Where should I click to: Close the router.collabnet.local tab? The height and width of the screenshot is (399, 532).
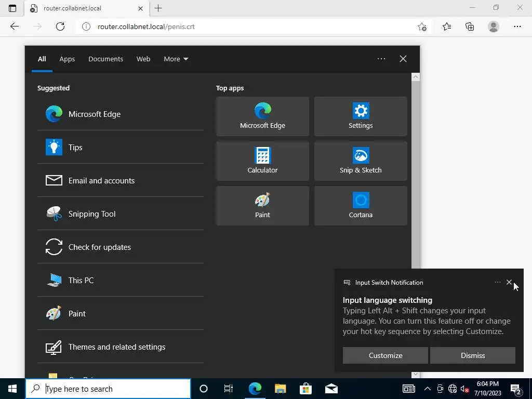tap(140, 8)
